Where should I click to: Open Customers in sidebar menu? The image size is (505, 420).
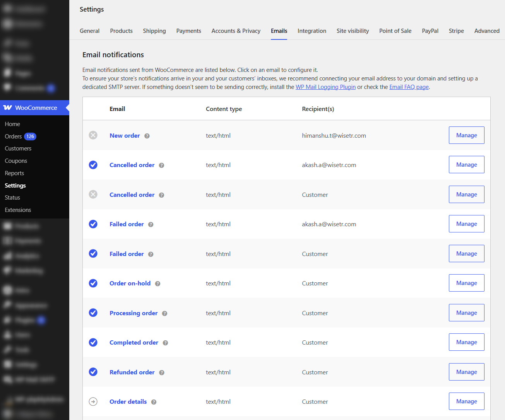[x=18, y=149]
